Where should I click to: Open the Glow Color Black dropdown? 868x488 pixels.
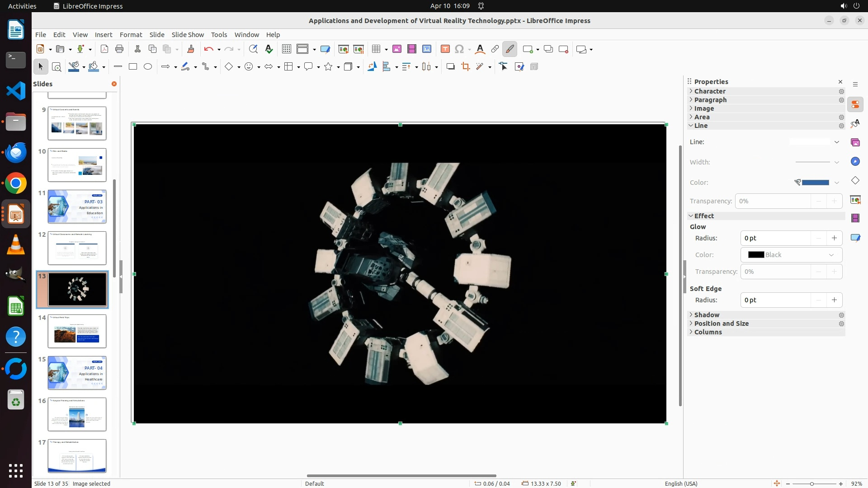point(791,255)
